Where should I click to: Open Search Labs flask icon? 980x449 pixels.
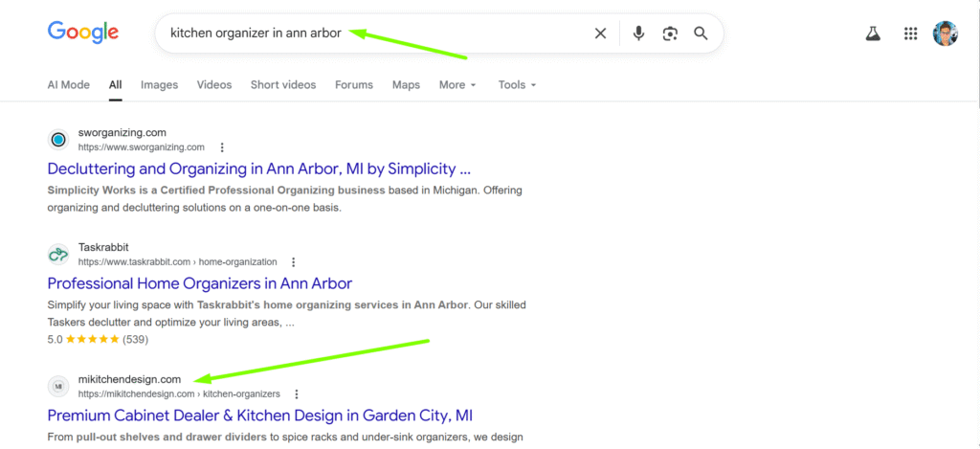click(x=873, y=34)
